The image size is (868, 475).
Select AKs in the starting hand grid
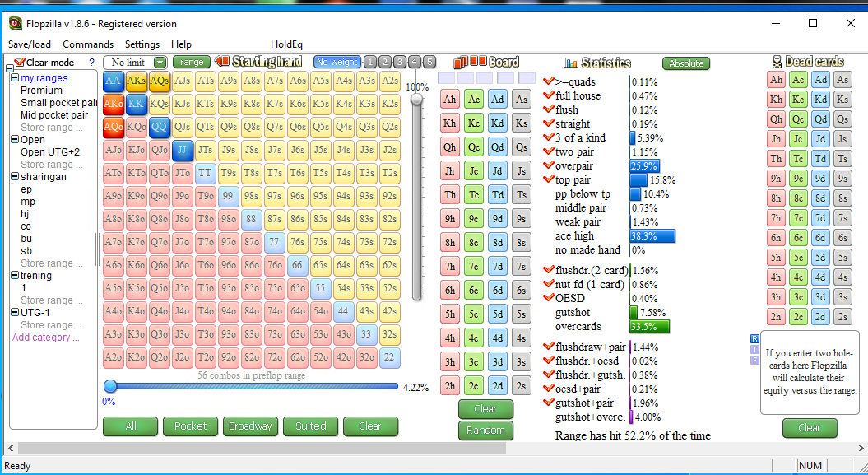tap(137, 81)
